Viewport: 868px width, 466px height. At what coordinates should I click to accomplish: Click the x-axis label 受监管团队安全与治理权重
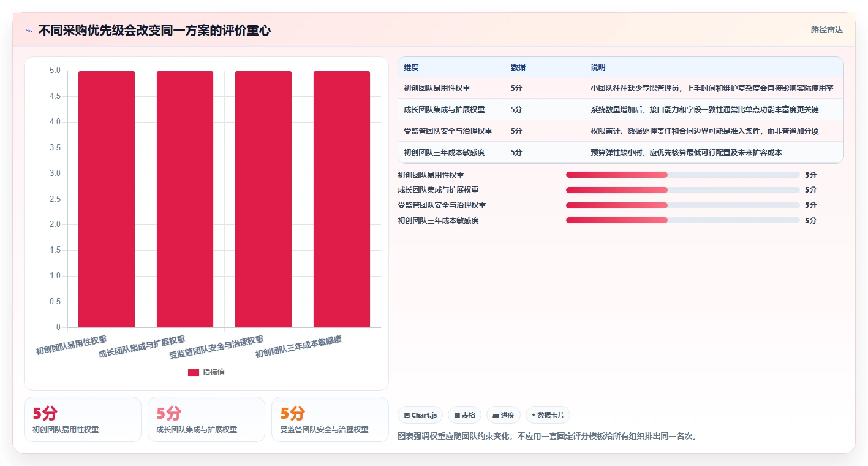click(x=217, y=348)
